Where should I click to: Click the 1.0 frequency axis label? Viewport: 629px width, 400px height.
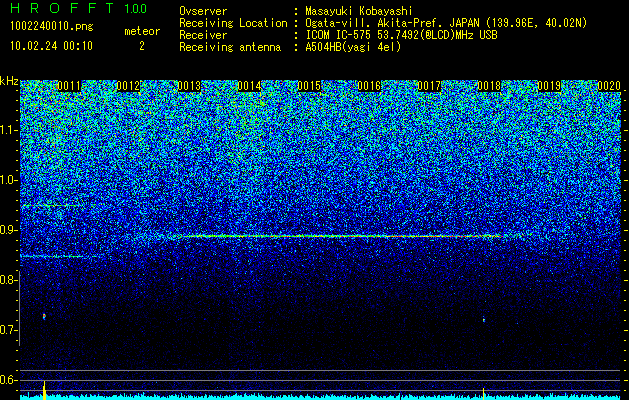click(x=7, y=181)
